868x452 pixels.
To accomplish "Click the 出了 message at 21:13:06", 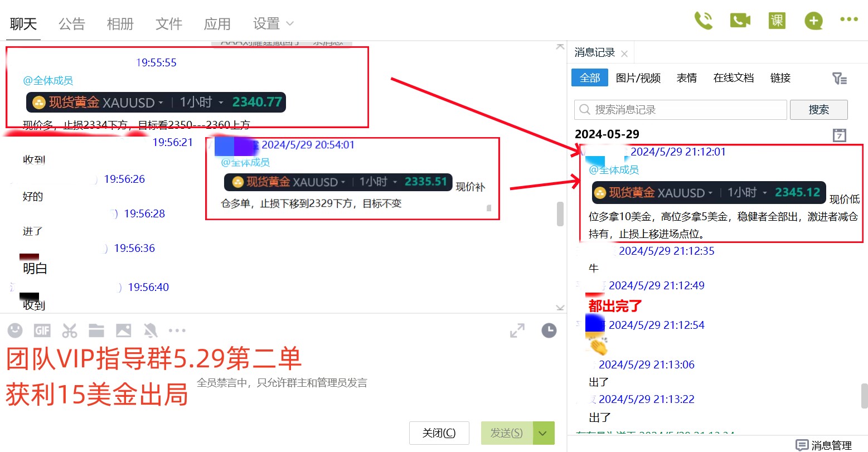I will pyautogui.click(x=599, y=382).
